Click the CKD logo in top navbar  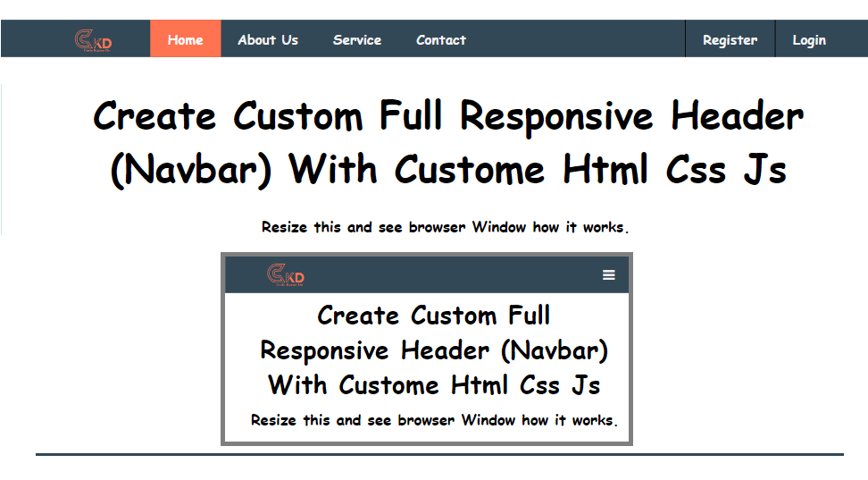(x=93, y=40)
